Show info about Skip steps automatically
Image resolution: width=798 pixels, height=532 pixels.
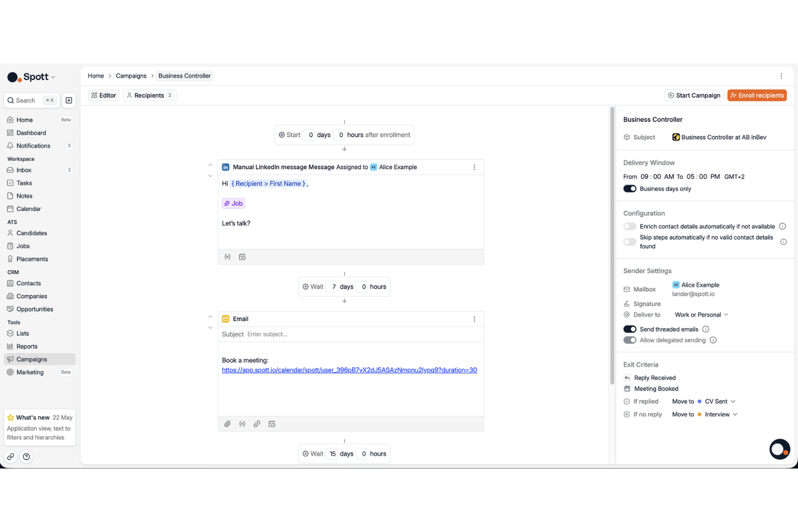783,242
